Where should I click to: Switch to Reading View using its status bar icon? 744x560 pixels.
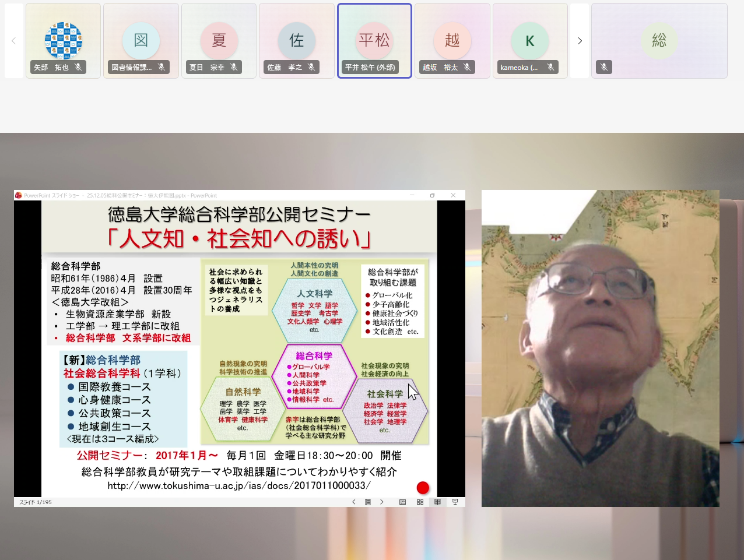437,502
